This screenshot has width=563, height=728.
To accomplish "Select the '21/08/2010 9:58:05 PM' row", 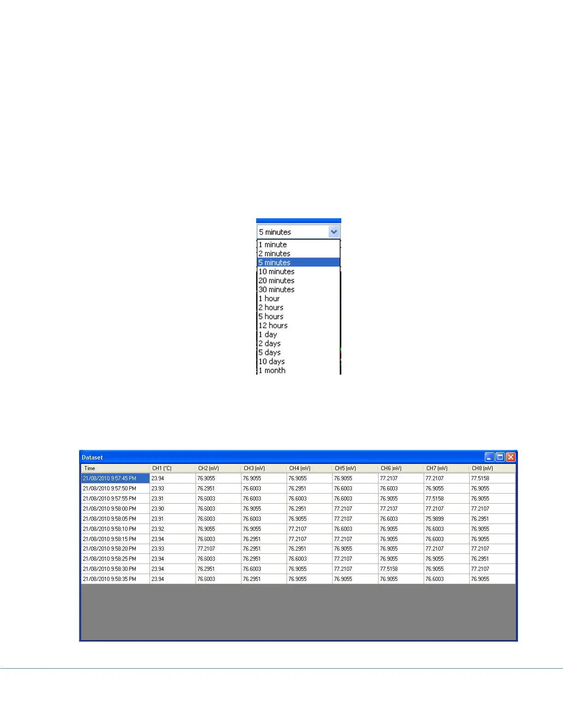I will 299,519.
